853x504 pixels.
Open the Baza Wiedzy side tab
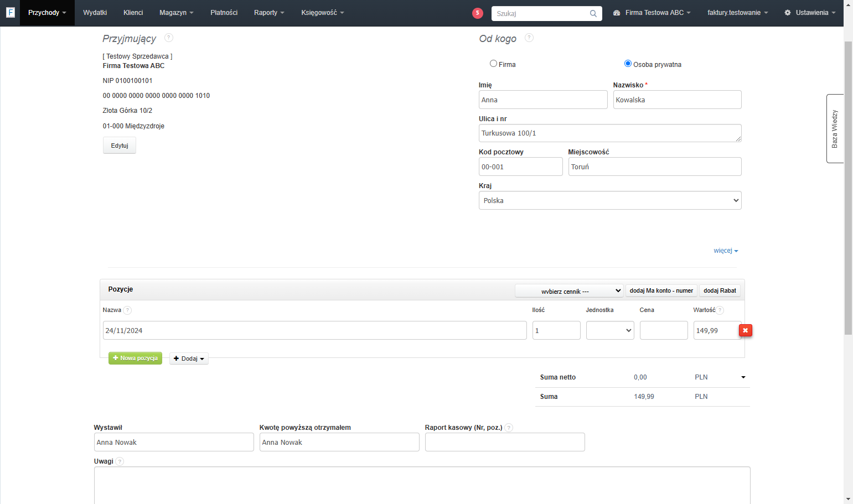click(x=835, y=128)
